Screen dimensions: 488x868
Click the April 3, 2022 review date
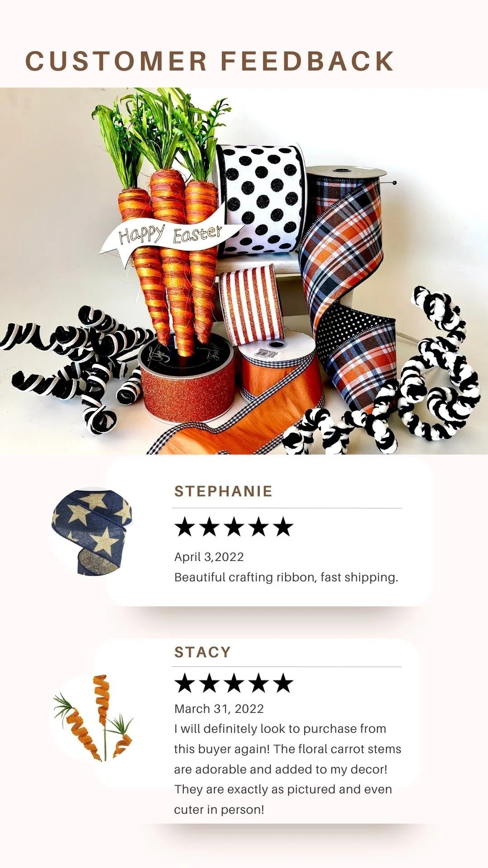point(209,557)
